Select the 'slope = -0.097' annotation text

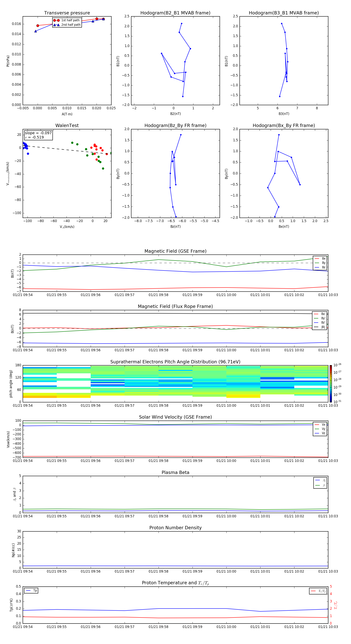coord(38,133)
